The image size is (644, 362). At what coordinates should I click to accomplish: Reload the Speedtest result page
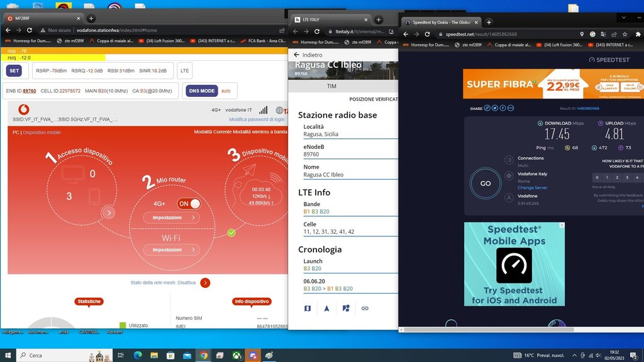[x=427, y=34]
